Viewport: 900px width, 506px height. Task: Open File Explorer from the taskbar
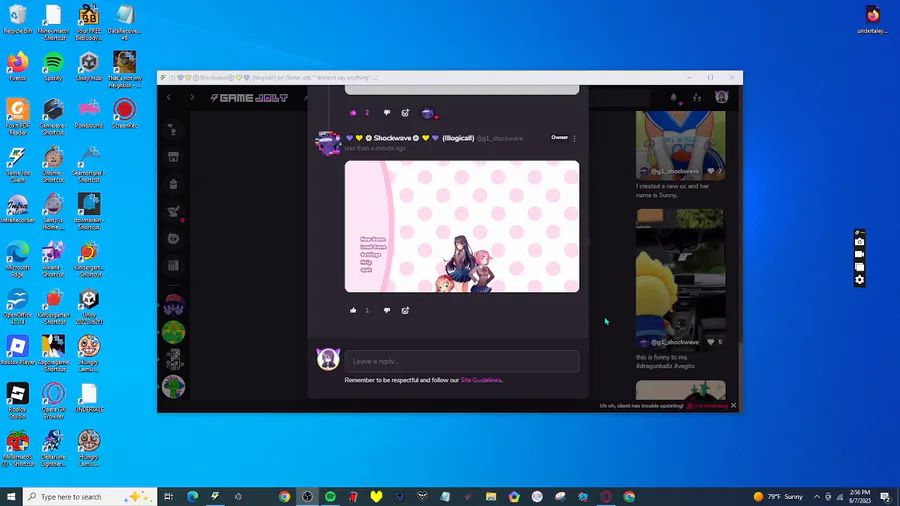(491, 497)
